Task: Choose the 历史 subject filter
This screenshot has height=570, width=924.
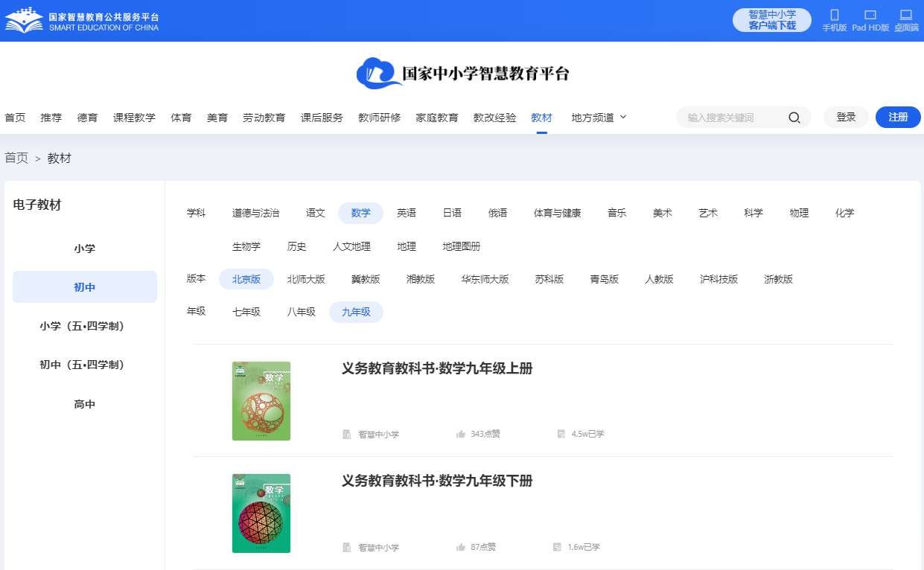Action: (296, 246)
